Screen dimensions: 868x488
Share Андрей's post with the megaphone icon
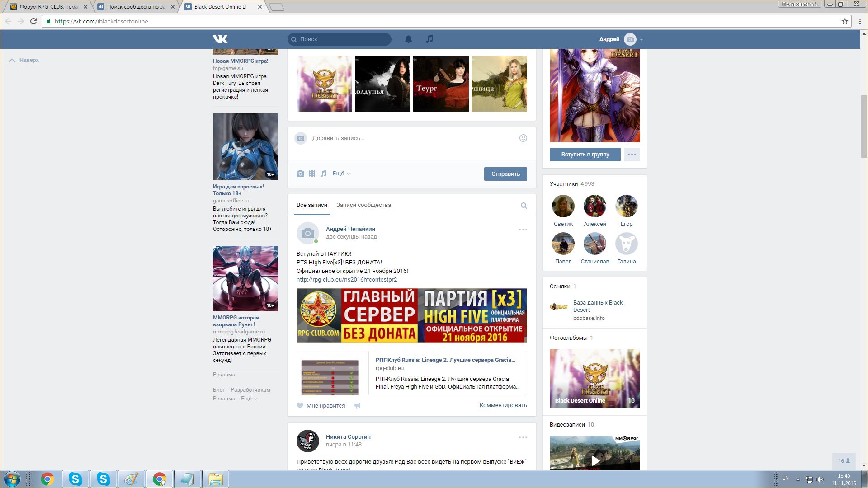tap(358, 406)
